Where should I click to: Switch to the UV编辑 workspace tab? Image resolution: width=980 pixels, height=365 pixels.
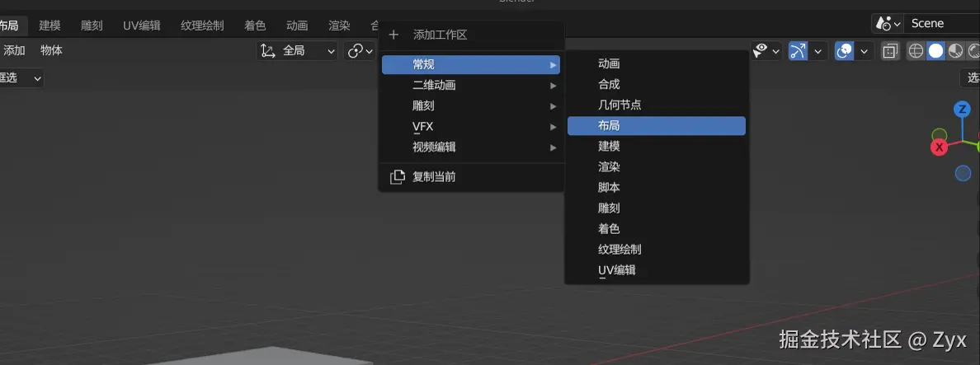[142, 26]
